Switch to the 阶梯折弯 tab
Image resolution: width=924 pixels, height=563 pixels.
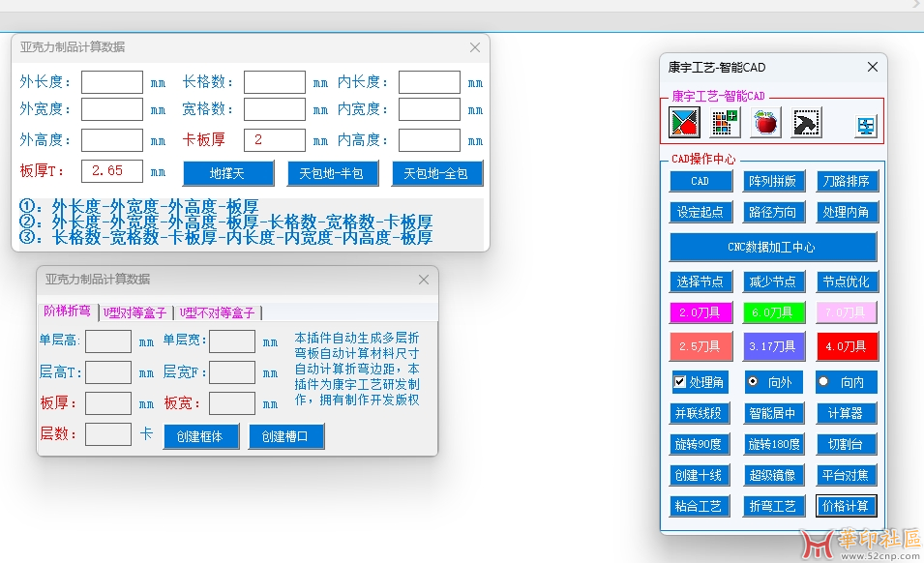pyautogui.click(x=68, y=311)
